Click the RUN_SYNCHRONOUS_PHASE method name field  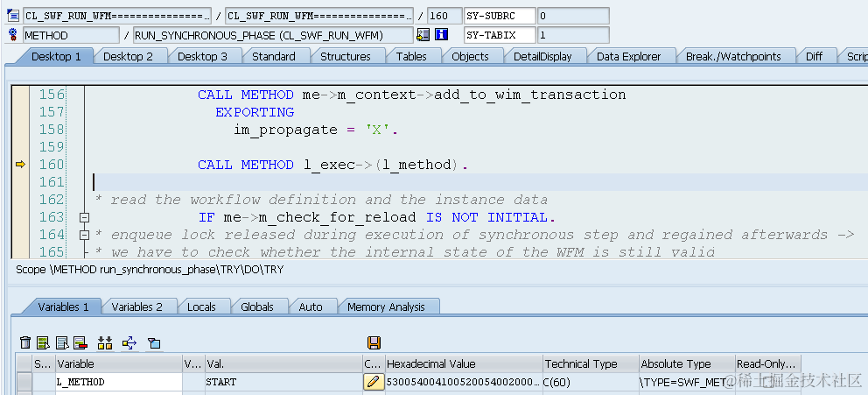tap(274, 35)
